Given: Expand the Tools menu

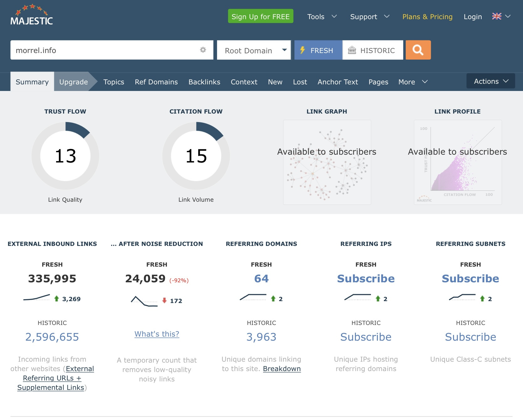Looking at the screenshot, I should click(322, 17).
